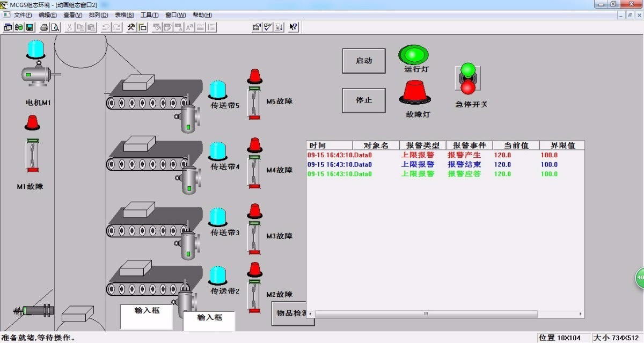The height and width of the screenshot is (343, 644).
Task: Select the red 故障灯 fault lamp
Action: click(415, 92)
